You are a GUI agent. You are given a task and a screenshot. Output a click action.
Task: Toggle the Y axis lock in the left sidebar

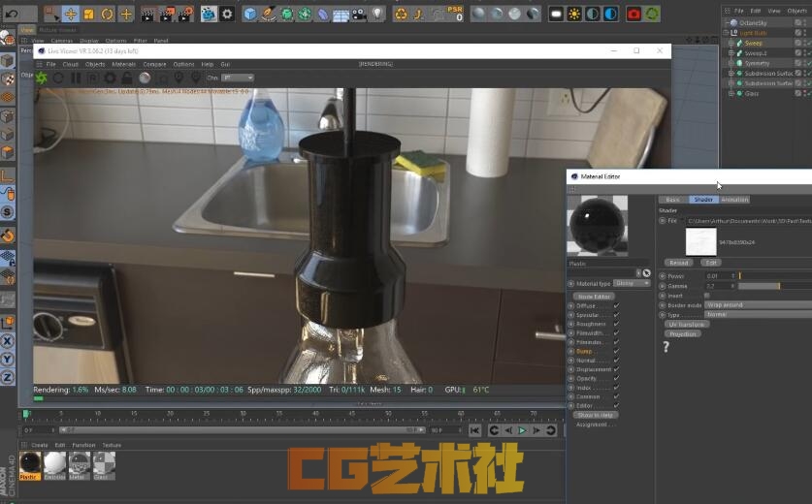(x=7, y=360)
